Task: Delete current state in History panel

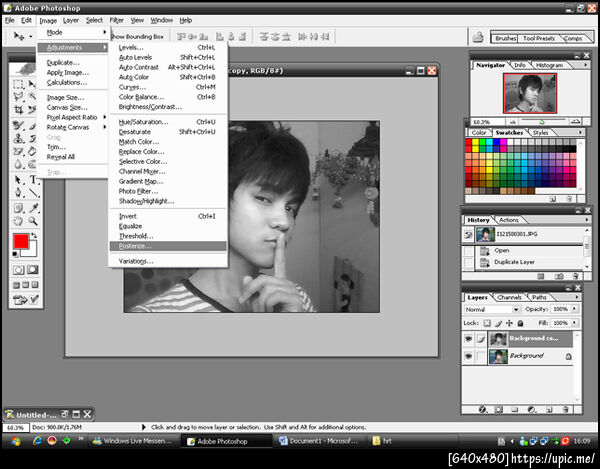Action: (x=575, y=276)
